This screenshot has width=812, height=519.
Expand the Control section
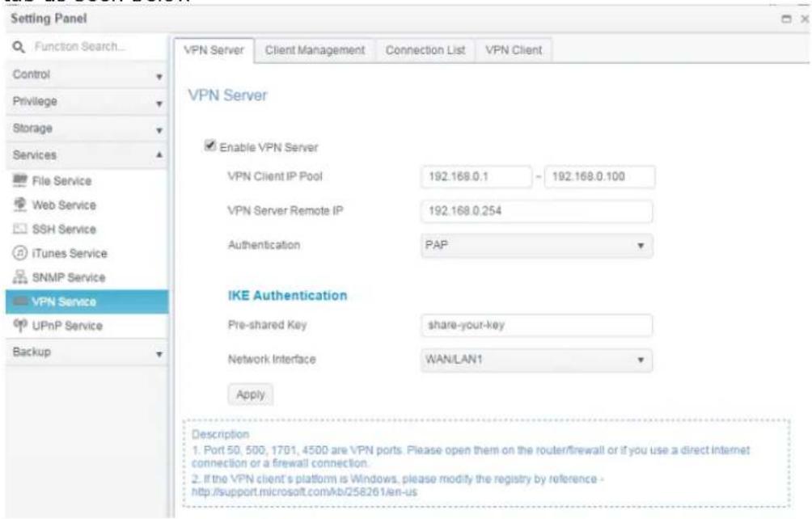(87, 75)
